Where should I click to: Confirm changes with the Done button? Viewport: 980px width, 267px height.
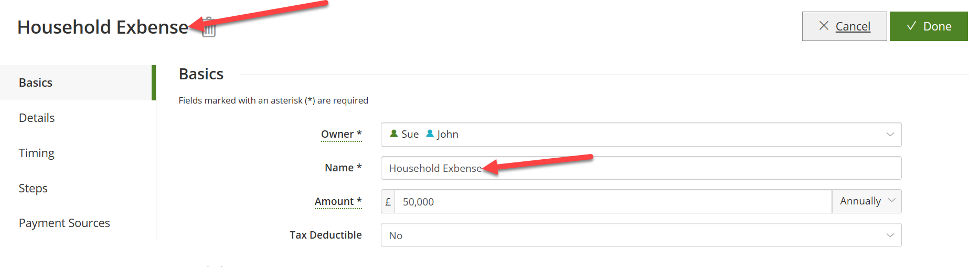click(929, 26)
